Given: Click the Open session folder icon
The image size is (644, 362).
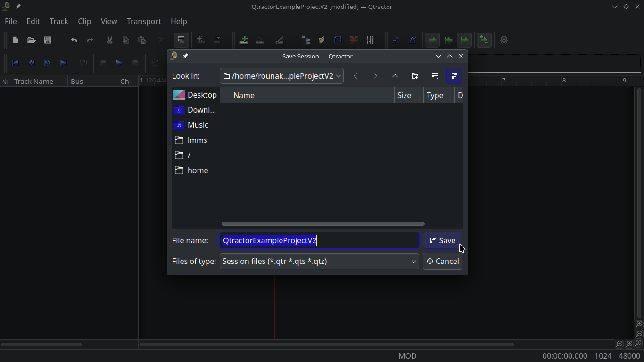Looking at the screenshot, I should (32, 40).
